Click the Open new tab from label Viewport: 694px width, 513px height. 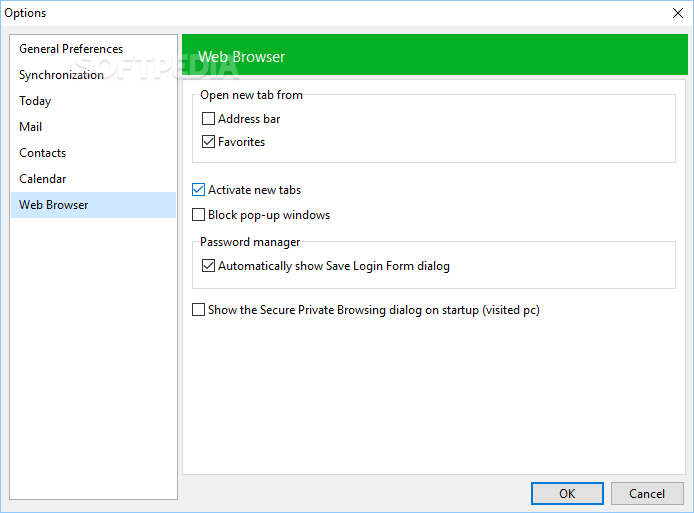click(251, 95)
